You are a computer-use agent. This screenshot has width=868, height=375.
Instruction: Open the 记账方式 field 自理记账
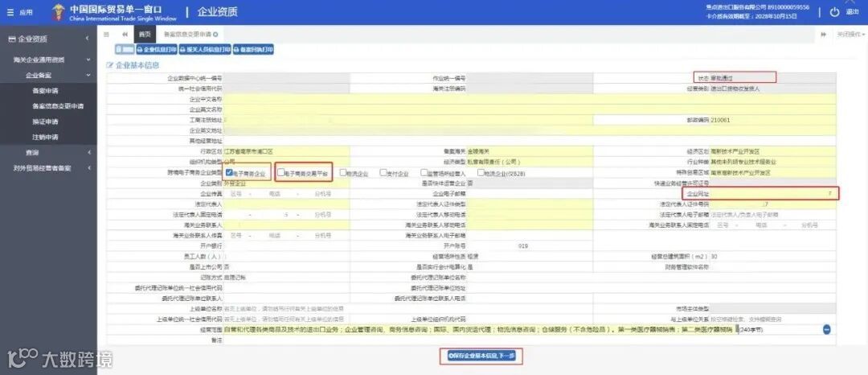click(x=286, y=277)
